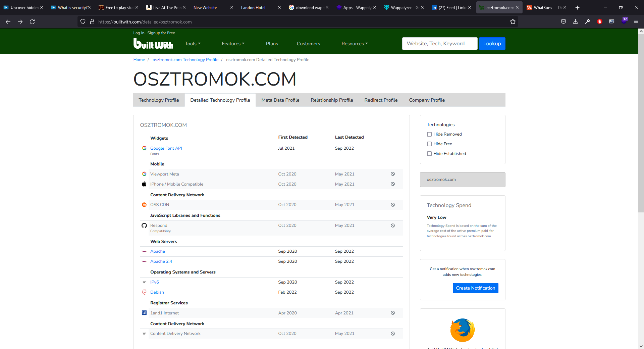
Task: Click the page vertical scrollbar thumb
Action: click(641, 123)
